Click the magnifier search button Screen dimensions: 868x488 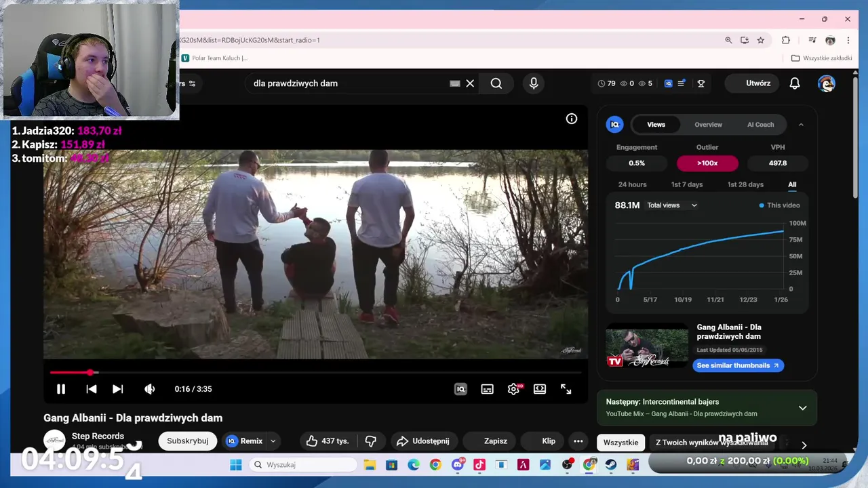coord(496,83)
